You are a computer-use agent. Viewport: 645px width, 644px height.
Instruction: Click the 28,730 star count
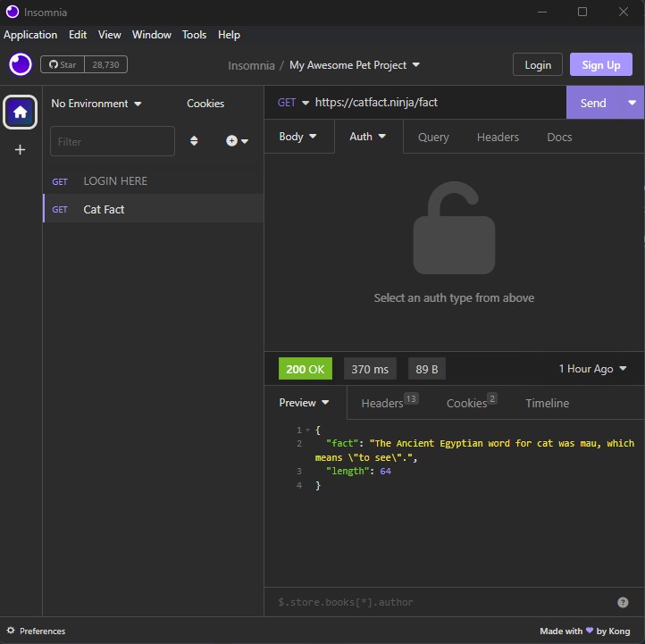click(x=105, y=64)
